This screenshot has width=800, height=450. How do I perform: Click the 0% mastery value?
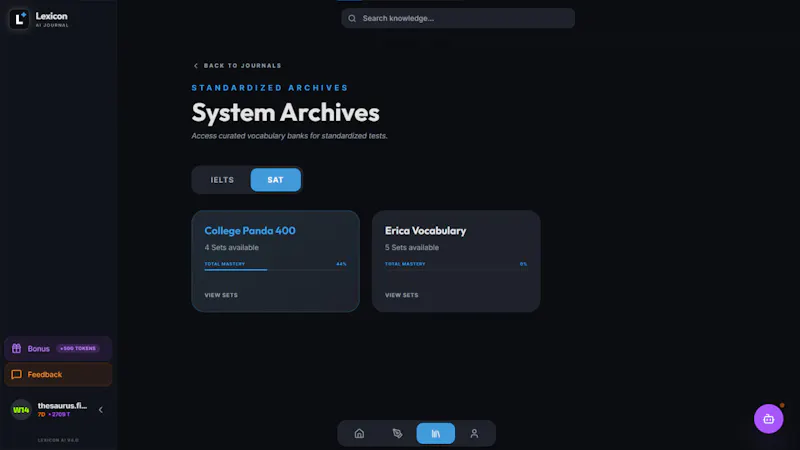click(x=523, y=264)
